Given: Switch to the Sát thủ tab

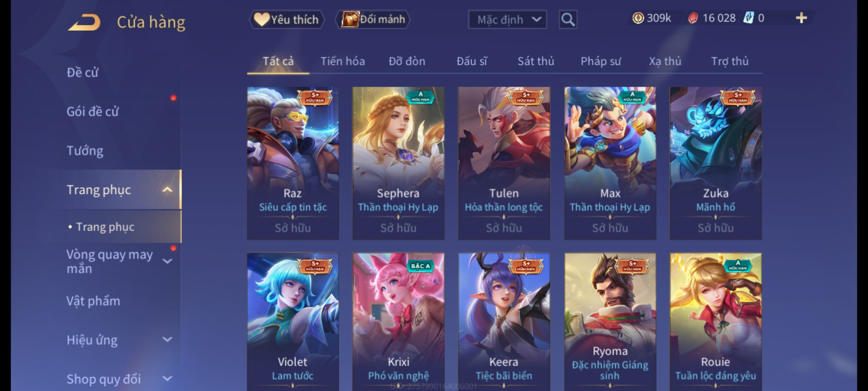Looking at the screenshot, I should (x=536, y=61).
